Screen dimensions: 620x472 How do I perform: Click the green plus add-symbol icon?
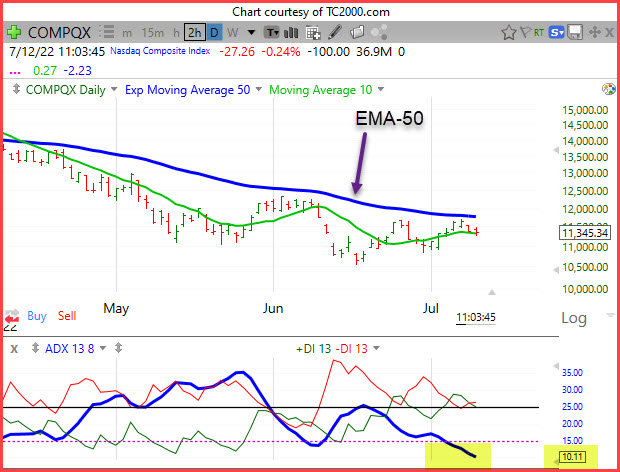click(14, 32)
